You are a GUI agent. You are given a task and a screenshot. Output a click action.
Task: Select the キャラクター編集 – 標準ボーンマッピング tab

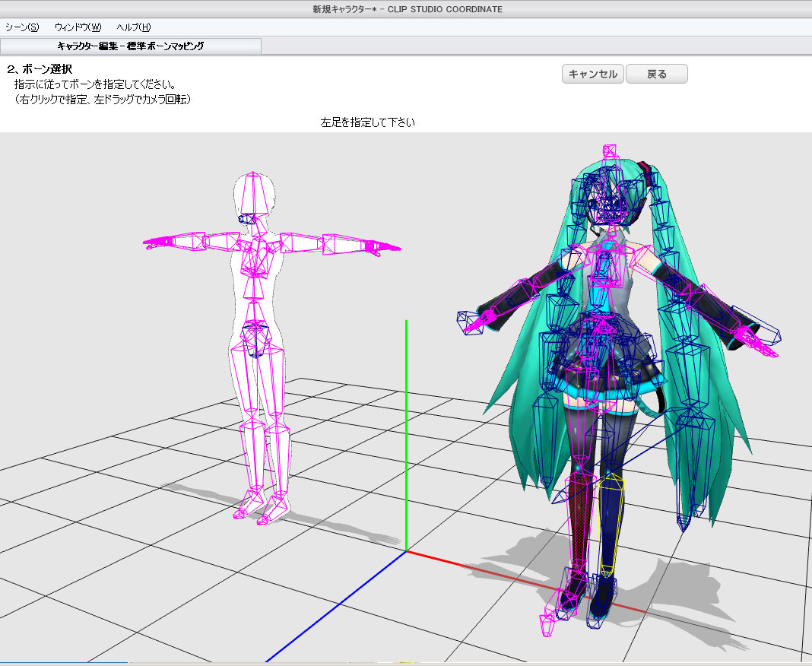[131, 46]
